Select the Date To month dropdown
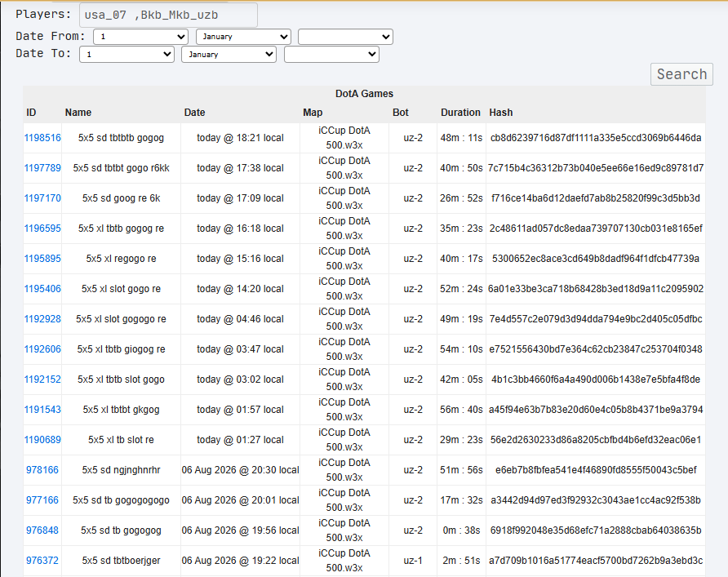 point(229,55)
